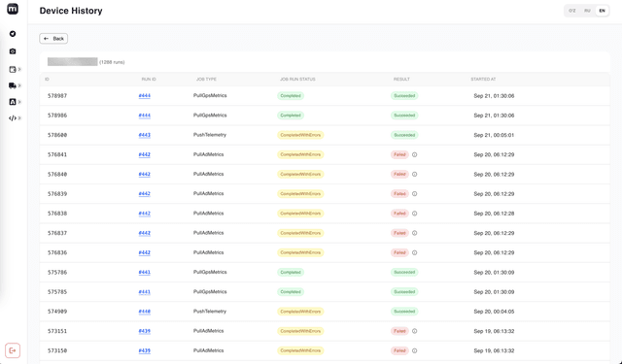Click the '(1288 runs)' count text
The width and height of the screenshot is (622, 364).
(x=112, y=62)
